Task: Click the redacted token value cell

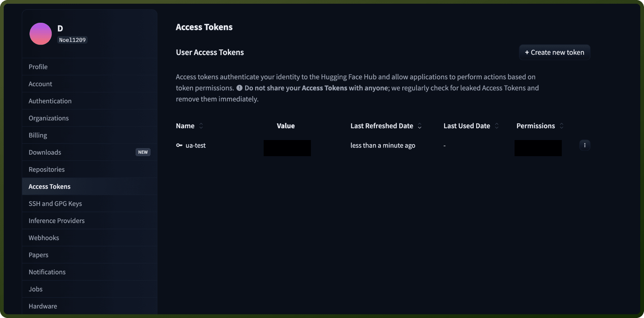Action: pos(287,148)
